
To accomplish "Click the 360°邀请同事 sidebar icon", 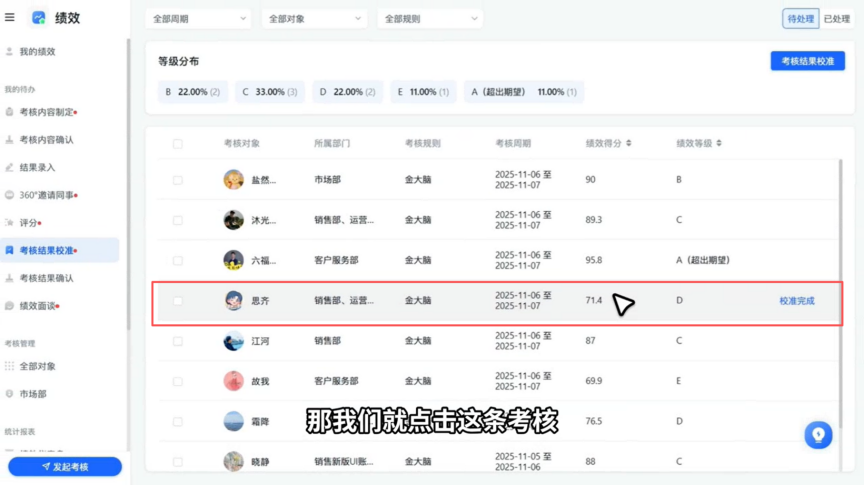I will 9,195.
